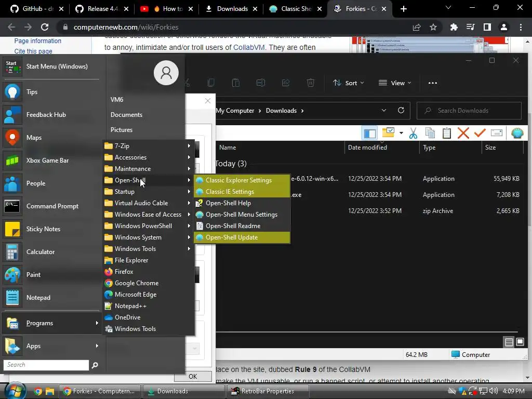Expand the Maintenance folder
Viewport: 532px width, 399px height.
point(149,169)
